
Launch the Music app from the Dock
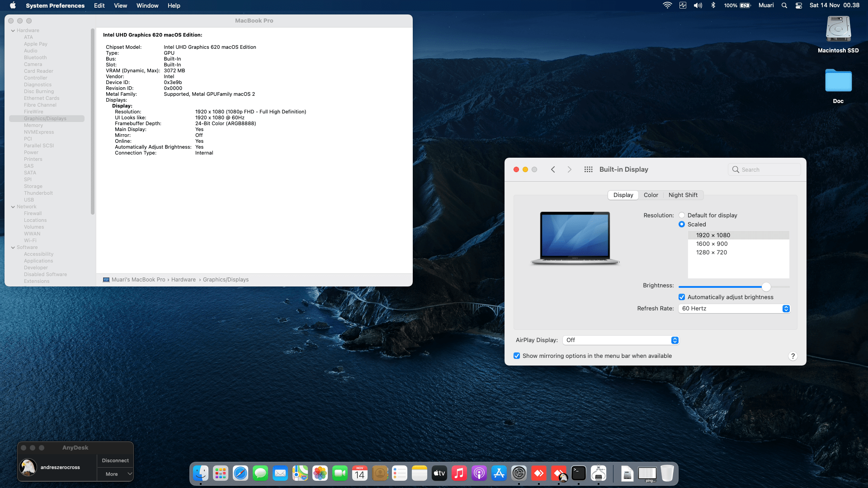click(x=459, y=474)
